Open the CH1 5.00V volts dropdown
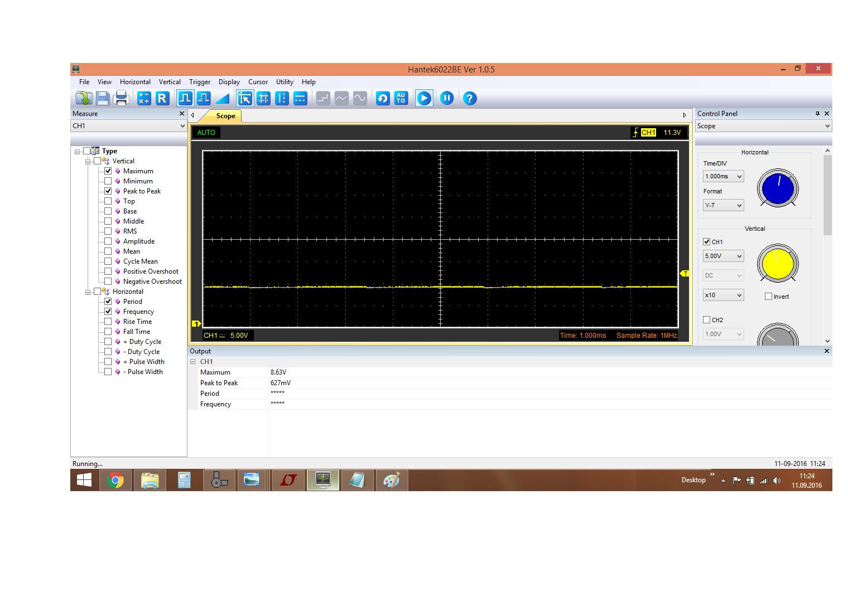The image size is (848, 616). pos(723,256)
